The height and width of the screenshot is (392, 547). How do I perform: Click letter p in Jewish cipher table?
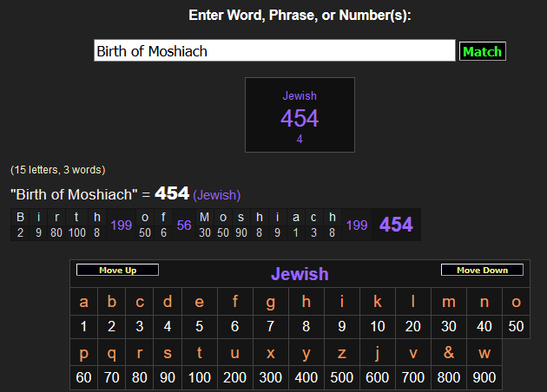(x=83, y=353)
